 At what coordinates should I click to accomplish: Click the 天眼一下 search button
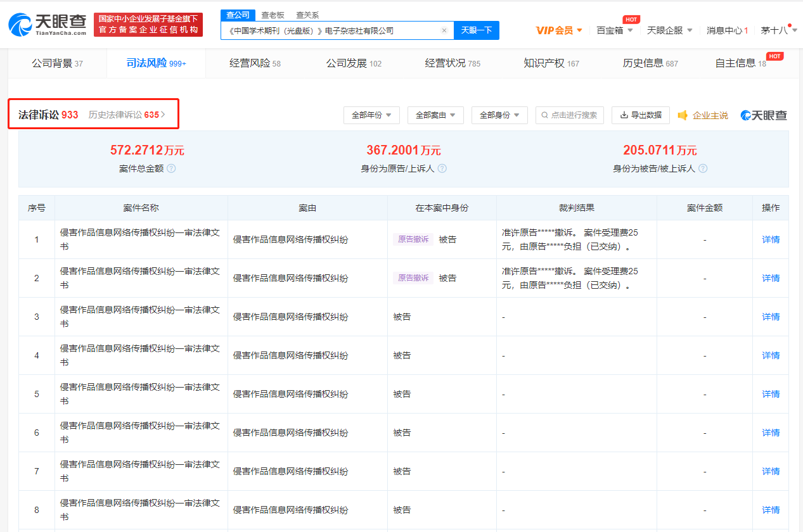[x=477, y=30]
